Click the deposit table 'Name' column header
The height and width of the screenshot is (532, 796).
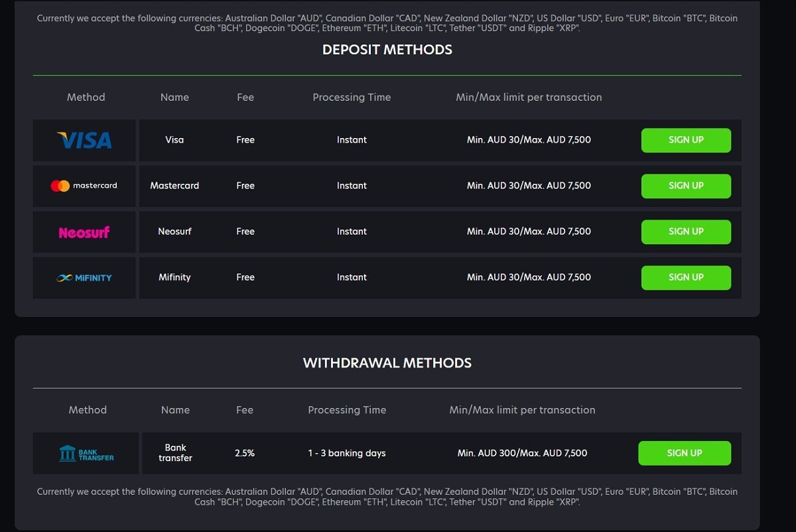tap(174, 97)
